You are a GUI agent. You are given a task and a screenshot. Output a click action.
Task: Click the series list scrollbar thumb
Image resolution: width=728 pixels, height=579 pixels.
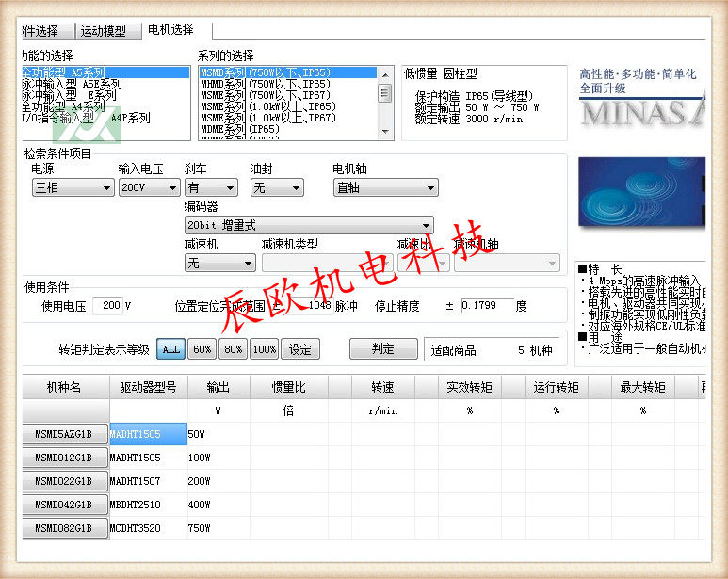385,93
